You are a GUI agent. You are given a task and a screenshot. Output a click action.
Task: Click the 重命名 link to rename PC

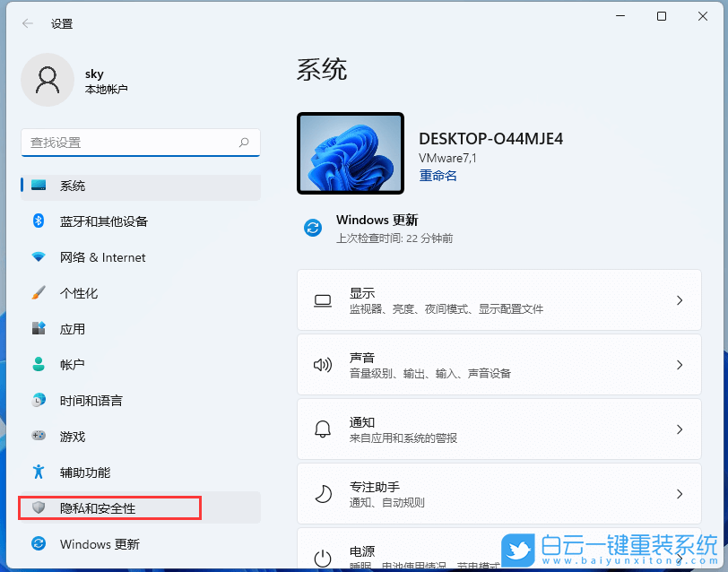tap(438, 176)
